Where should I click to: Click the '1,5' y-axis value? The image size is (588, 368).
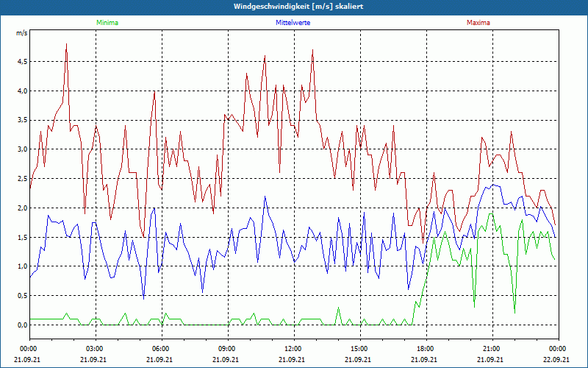pos(23,237)
